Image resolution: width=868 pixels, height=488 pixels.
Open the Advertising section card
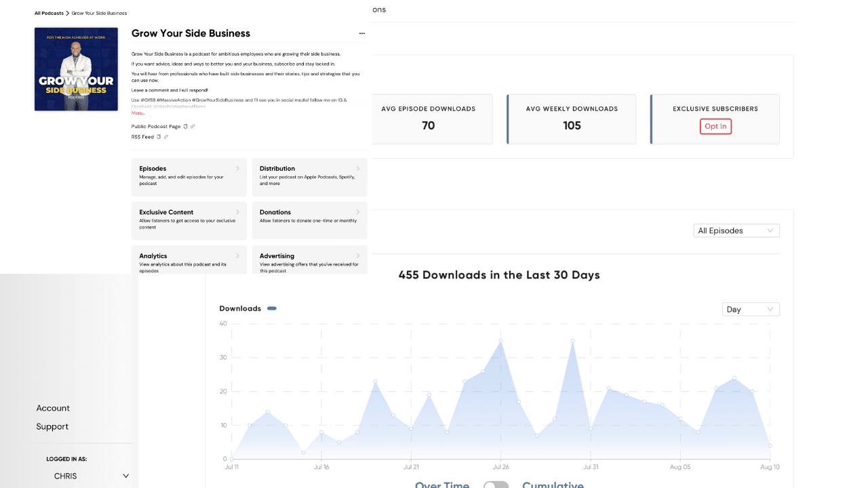(309, 262)
